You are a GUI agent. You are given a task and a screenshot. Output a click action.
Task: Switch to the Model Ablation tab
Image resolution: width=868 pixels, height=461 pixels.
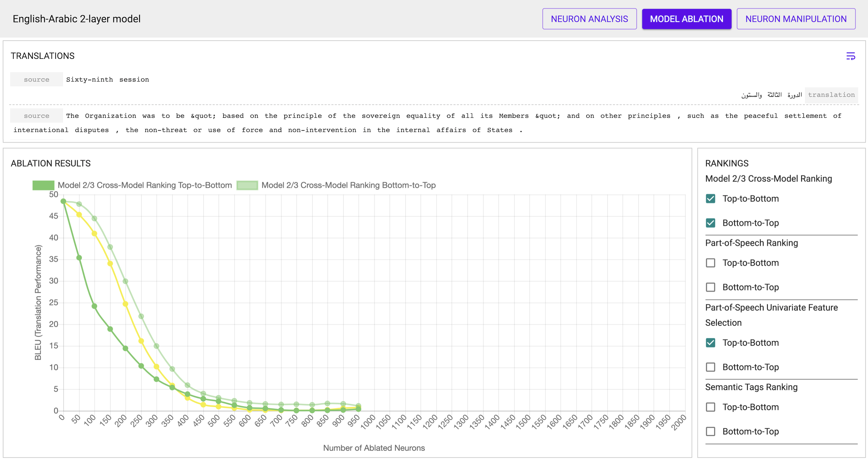click(686, 19)
